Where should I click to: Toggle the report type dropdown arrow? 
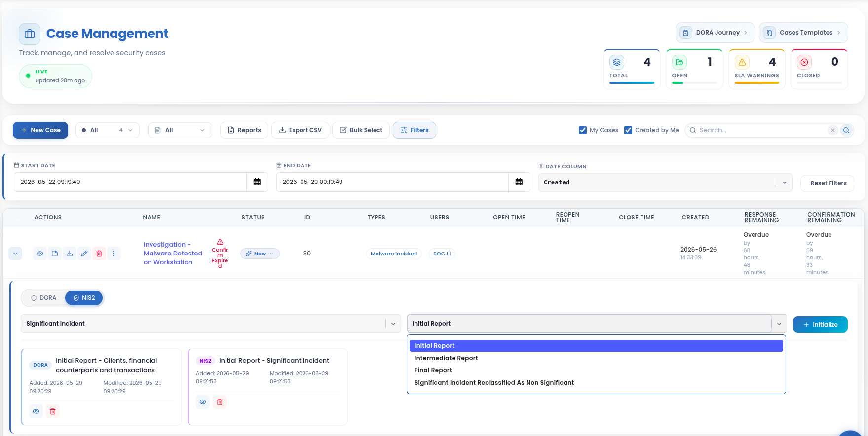[779, 324]
